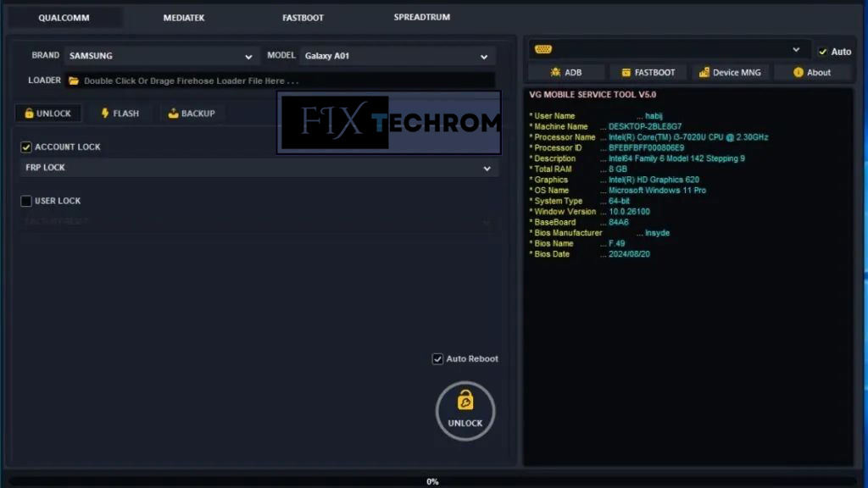Enable the USER LOCK checkbox
This screenshot has width=868, height=488.
pos(26,201)
